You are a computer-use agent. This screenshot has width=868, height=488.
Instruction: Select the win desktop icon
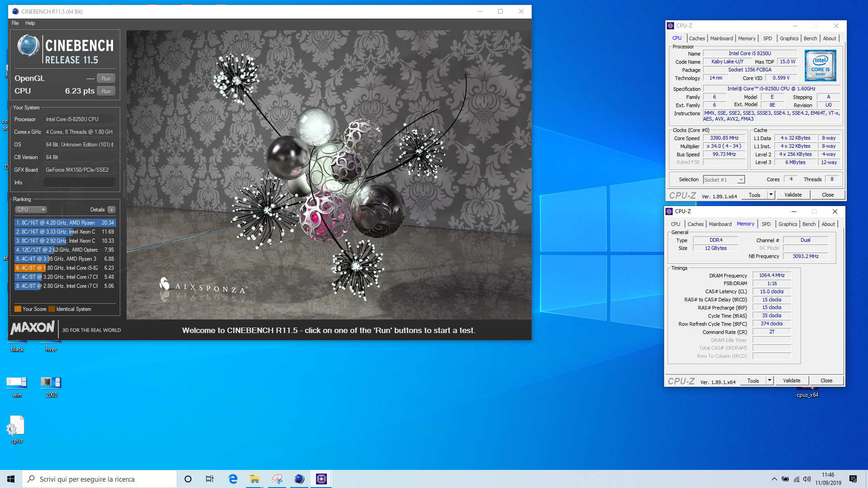pos(17,387)
